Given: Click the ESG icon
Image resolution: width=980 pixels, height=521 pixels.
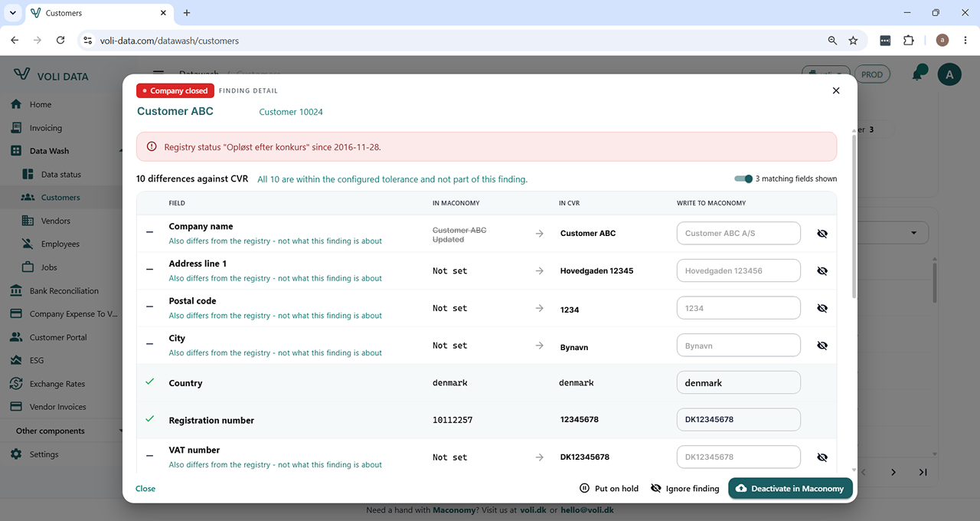Looking at the screenshot, I should point(16,360).
